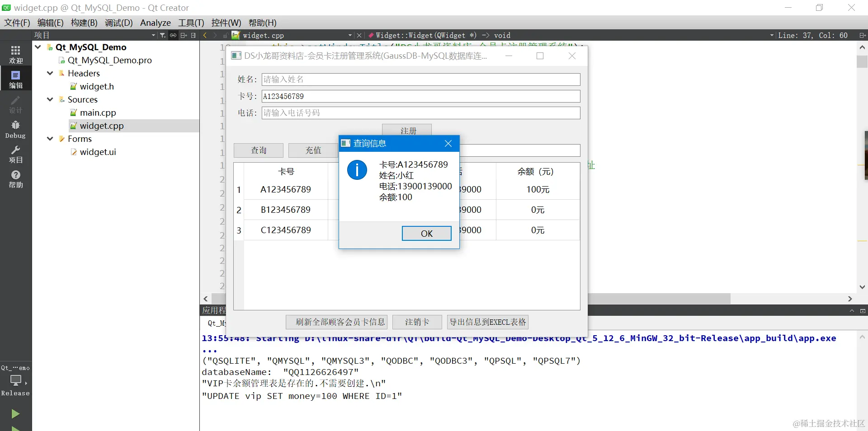Viewport: 868px width, 431px height.
Task: Click the 查询 query button
Action: pos(259,150)
